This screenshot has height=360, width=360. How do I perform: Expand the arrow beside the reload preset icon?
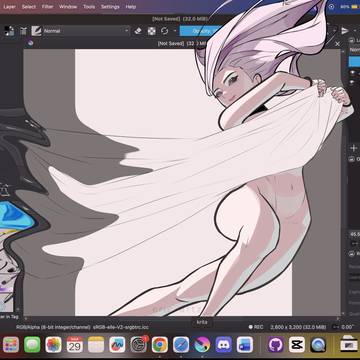coord(174,31)
